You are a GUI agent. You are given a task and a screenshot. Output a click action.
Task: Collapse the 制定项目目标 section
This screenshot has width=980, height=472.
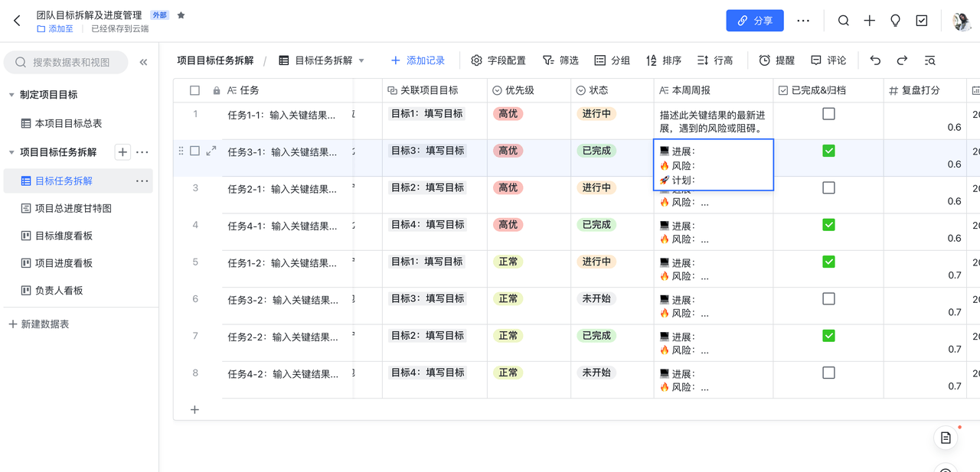tap(11, 95)
